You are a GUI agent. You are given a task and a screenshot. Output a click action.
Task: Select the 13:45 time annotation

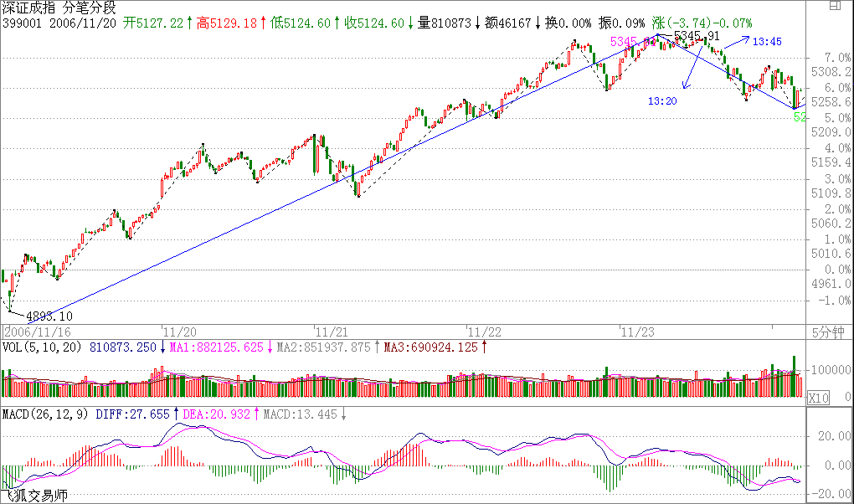(x=766, y=41)
